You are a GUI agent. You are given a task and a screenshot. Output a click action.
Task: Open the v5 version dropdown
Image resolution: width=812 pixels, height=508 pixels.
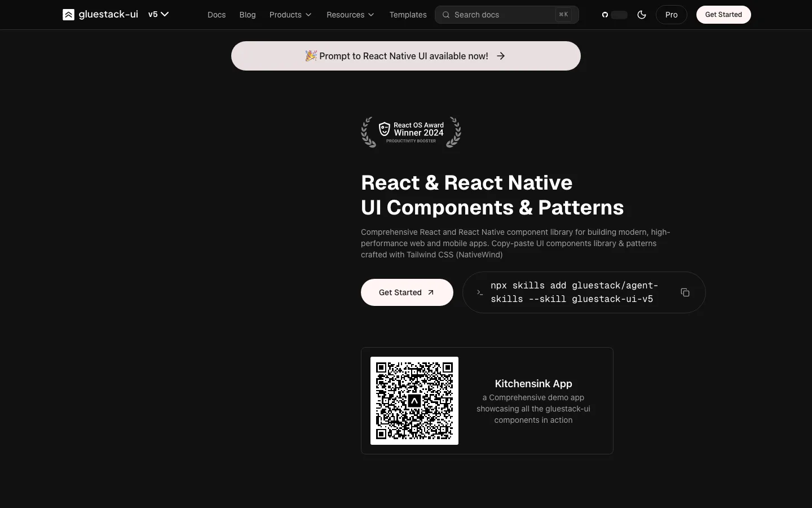(x=158, y=14)
